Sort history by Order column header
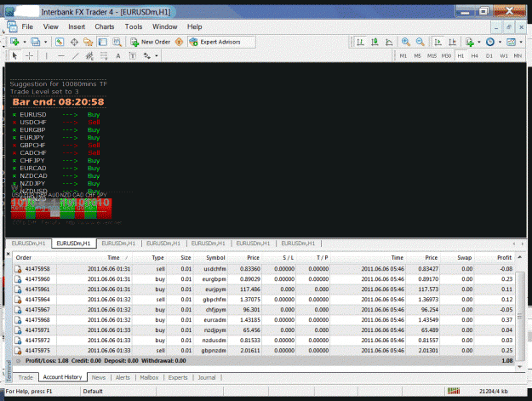The width and height of the screenshot is (532, 401). coord(24,258)
